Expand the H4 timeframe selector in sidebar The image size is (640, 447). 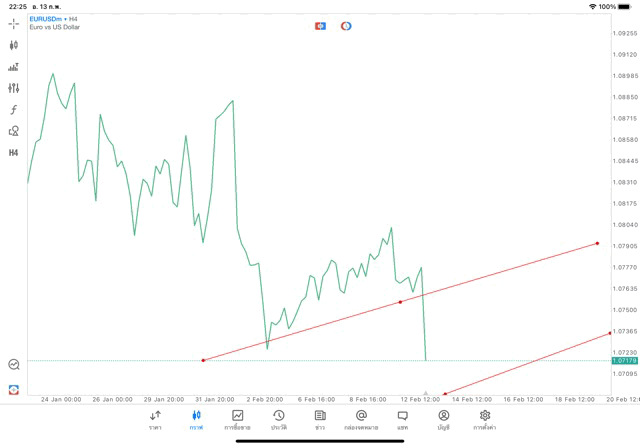click(14, 153)
